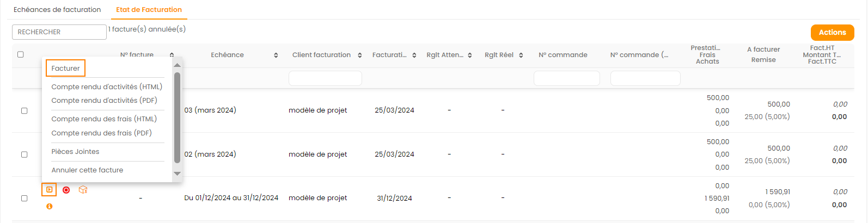
Task: Click the orange box with dollar icon
Action: click(83, 190)
